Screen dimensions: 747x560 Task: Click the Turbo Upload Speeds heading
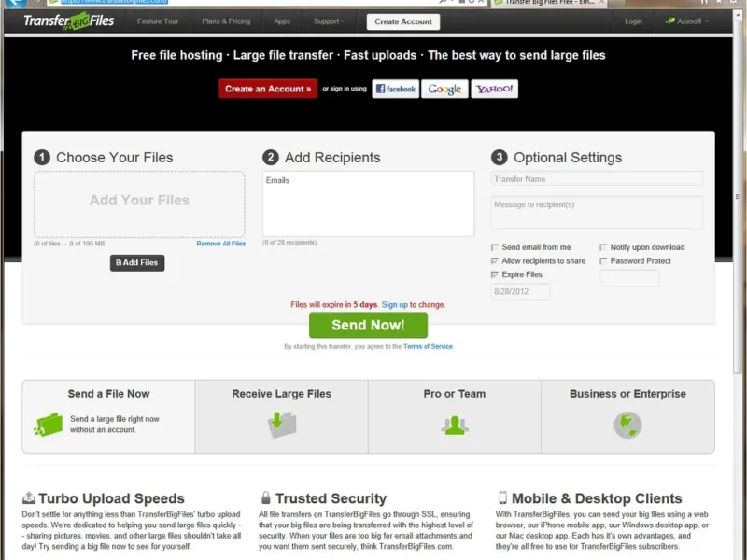click(111, 498)
